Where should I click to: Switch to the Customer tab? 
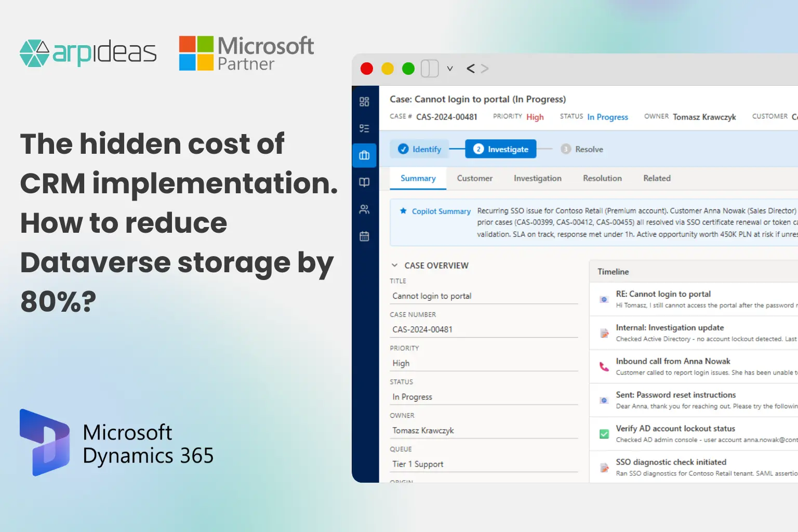[x=474, y=178]
